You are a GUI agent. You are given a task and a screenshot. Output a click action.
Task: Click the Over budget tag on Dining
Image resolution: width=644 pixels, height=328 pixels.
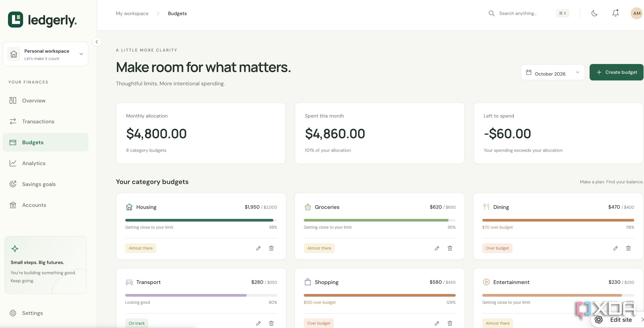(x=497, y=248)
